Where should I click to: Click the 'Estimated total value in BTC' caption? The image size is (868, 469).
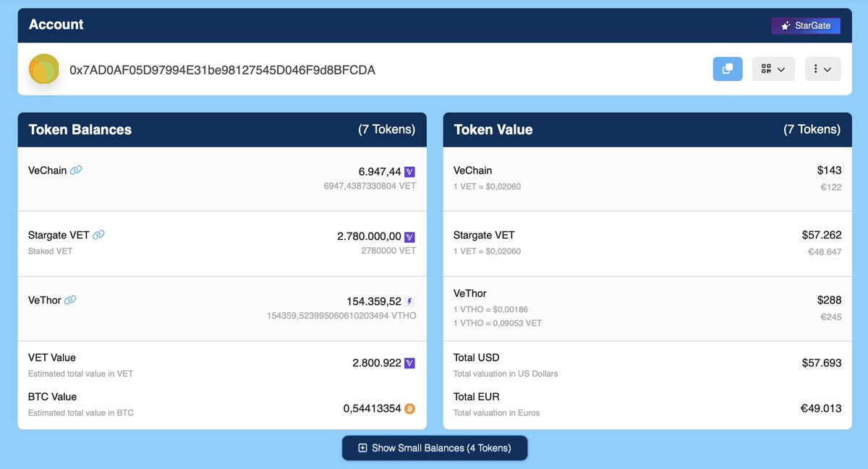point(81,413)
